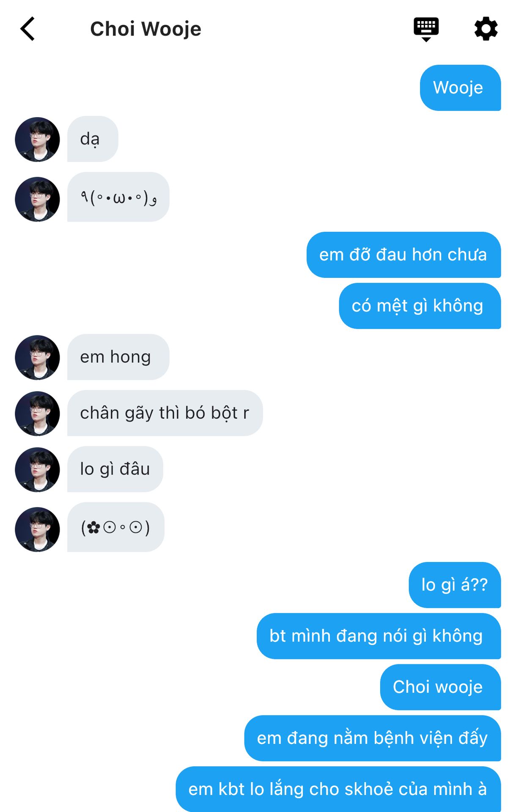Tap avatar beside 'em hong' message
The height and width of the screenshot is (812, 516).
37,357
